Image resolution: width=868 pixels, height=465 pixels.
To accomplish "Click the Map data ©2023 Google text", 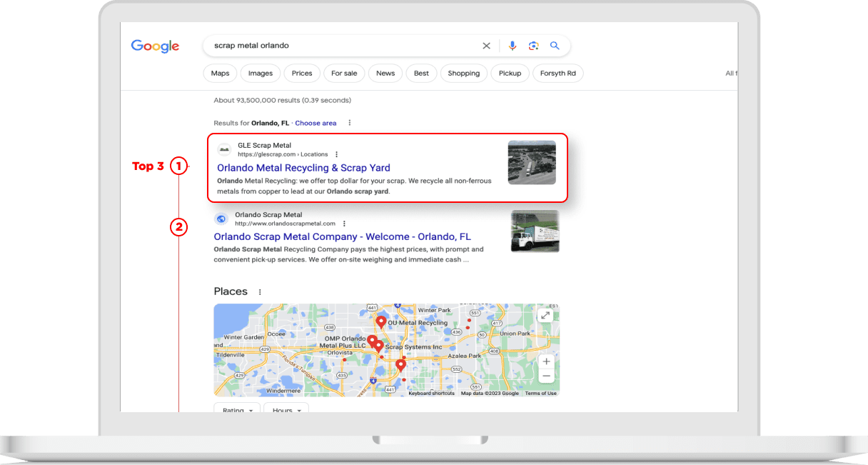I will 490,394.
